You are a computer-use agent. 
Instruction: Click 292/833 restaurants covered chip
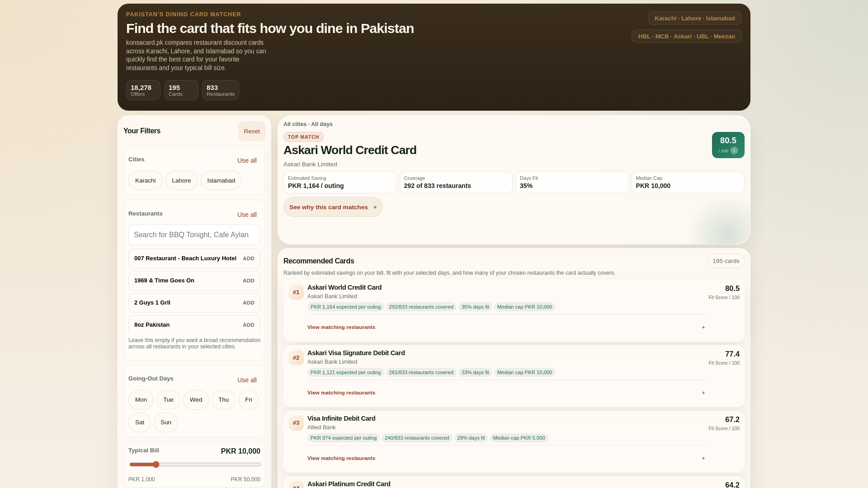421,307
